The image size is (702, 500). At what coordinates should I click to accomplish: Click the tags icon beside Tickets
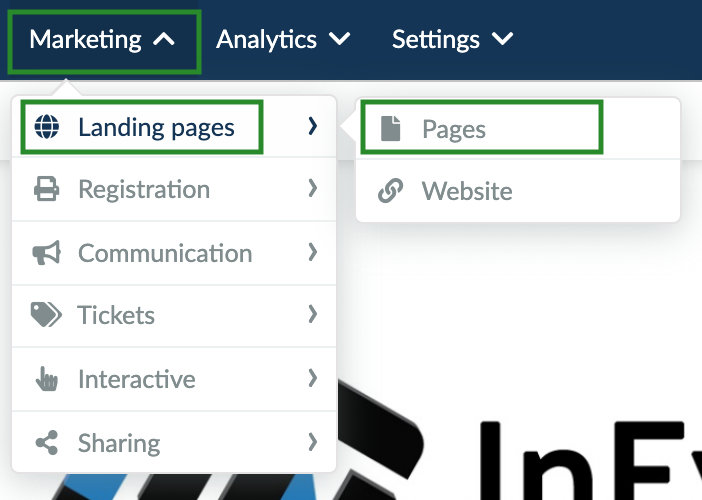tap(47, 315)
